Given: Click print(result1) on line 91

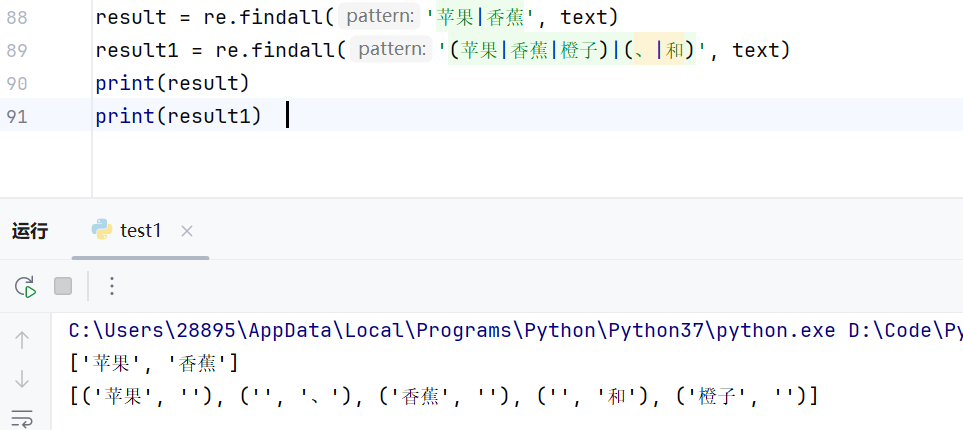Looking at the screenshot, I should click(179, 116).
